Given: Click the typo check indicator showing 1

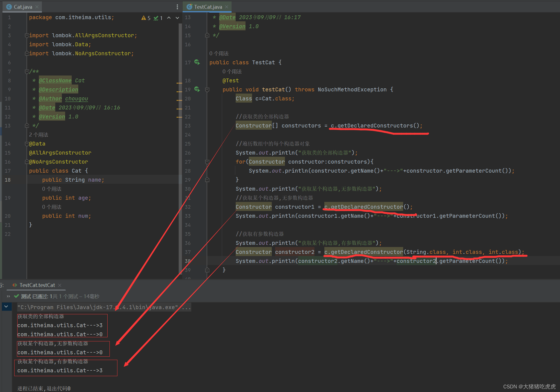Looking at the screenshot, I should coord(158,18).
